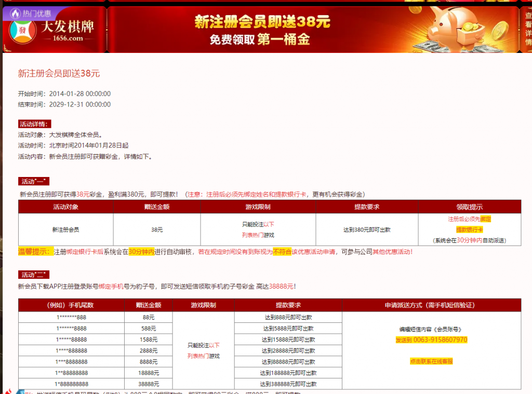Click the 活动"二" section label
The height and width of the screenshot is (394, 532).
pyautogui.click(x=34, y=275)
